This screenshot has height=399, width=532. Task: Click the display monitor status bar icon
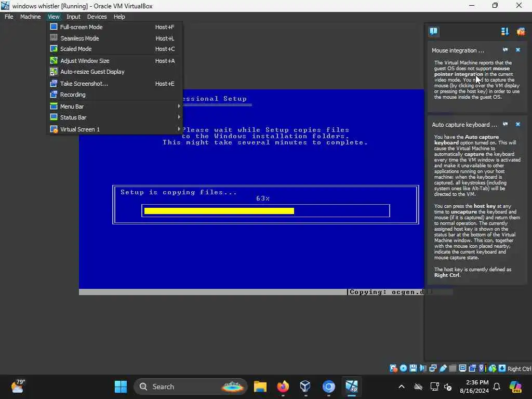(x=462, y=368)
